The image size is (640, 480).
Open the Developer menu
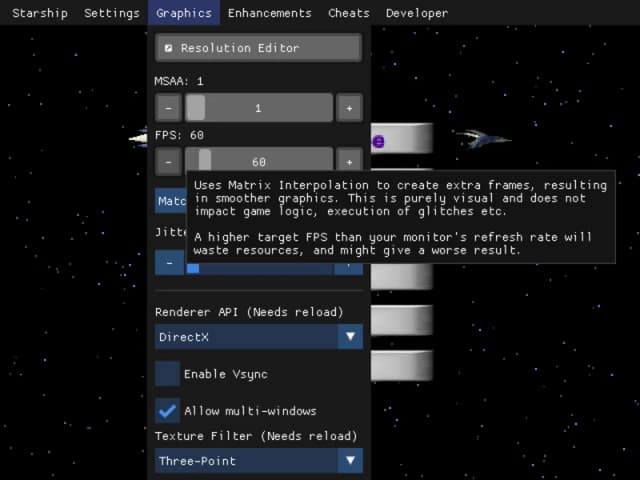coord(417,13)
